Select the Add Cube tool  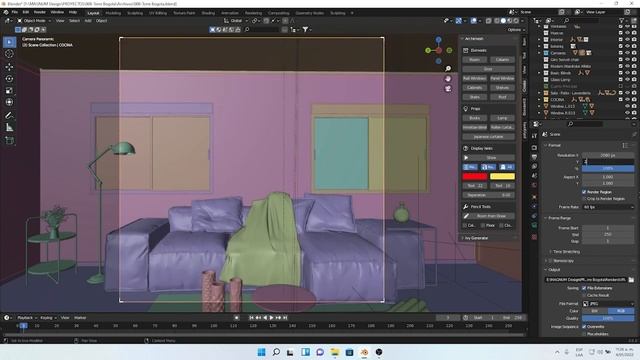pyautogui.click(x=9, y=141)
